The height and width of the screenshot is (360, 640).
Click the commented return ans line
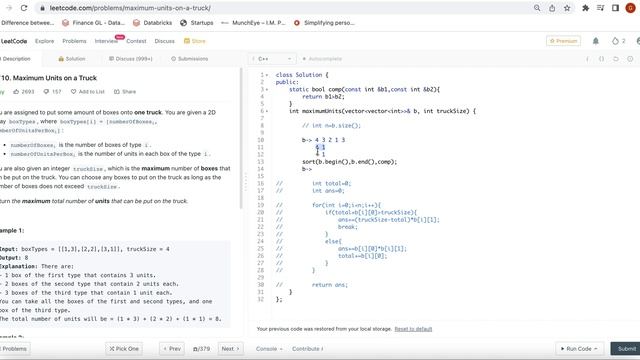pyautogui.click(x=312, y=285)
